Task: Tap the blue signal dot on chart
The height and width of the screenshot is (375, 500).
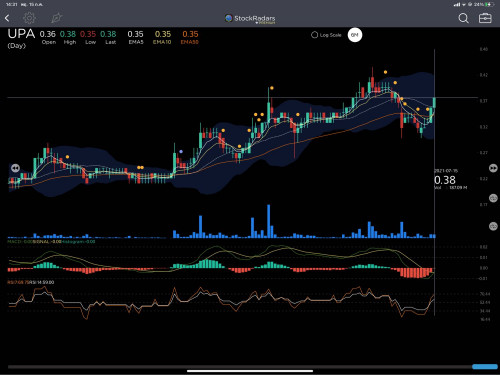Action: [181, 152]
